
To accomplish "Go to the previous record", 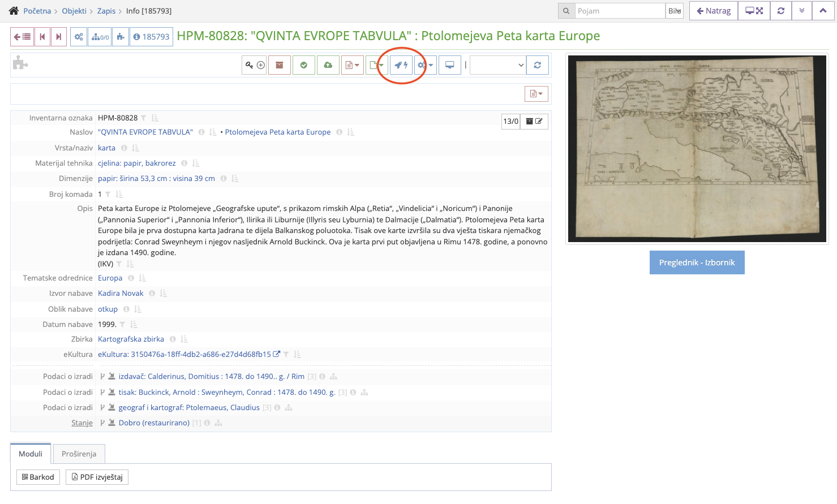I will point(42,37).
